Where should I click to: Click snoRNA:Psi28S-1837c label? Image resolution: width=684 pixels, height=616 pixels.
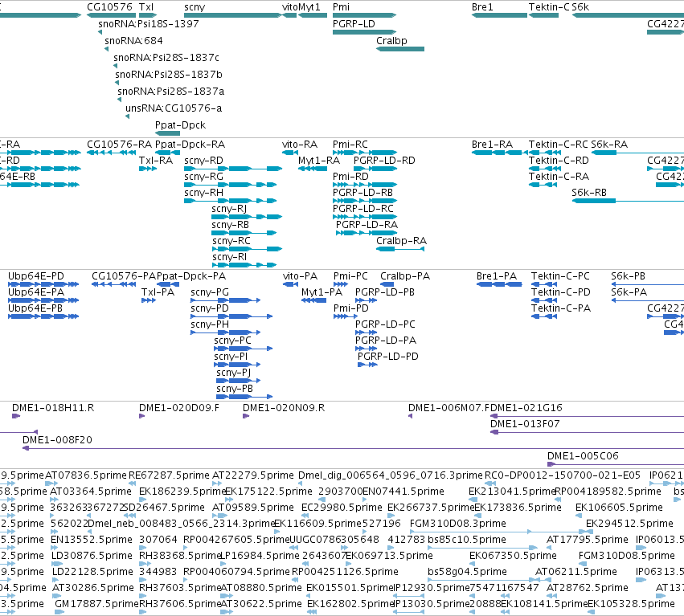point(166,58)
